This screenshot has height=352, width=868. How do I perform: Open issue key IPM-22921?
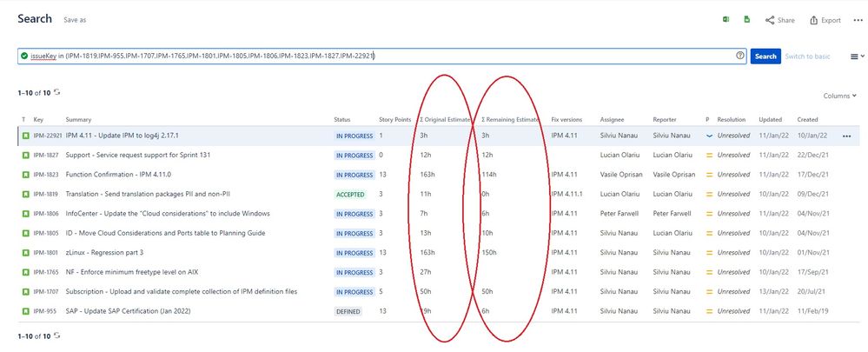tap(48, 136)
